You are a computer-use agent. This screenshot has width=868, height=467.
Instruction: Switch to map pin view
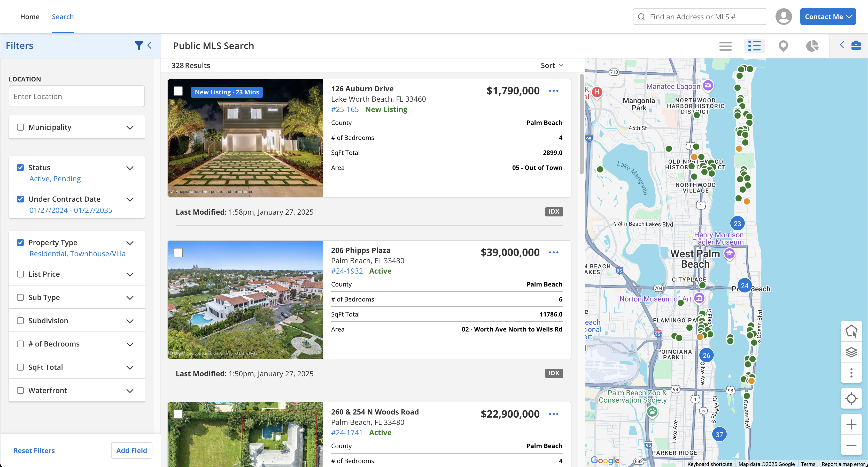[784, 46]
